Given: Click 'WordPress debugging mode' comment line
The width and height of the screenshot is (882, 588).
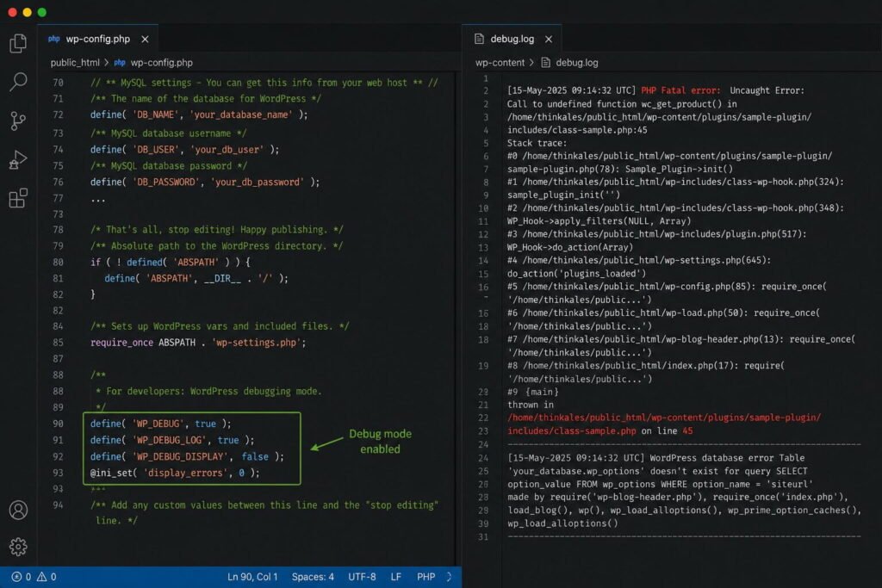Looking at the screenshot, I should pos(208,391).
